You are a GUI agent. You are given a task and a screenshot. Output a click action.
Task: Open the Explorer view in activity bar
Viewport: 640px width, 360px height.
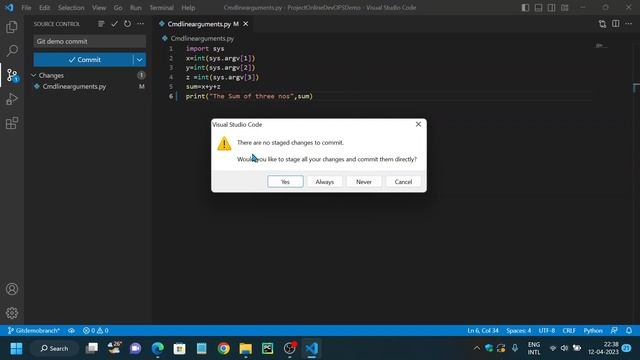tap(12, 27)
